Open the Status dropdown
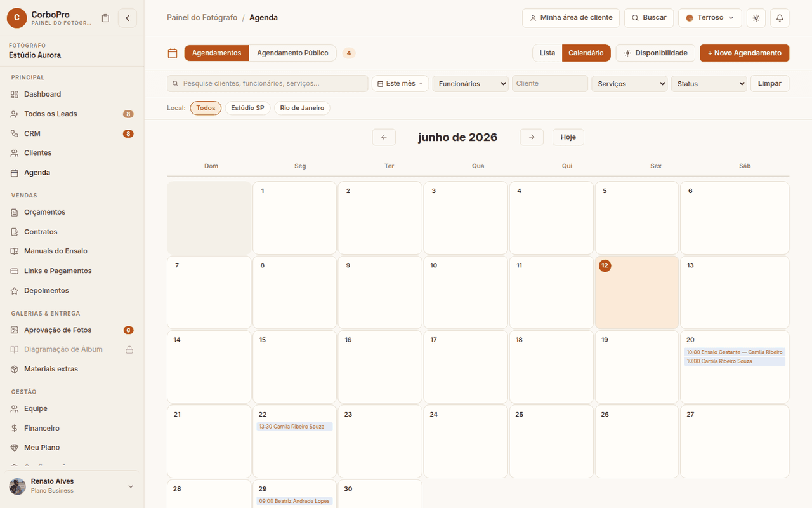812x508 pixels. 709,84
